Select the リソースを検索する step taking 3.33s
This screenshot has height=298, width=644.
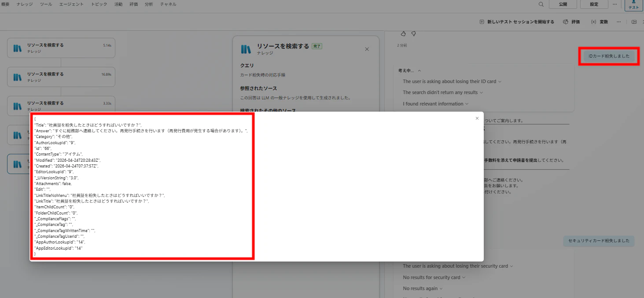(61, 106)
